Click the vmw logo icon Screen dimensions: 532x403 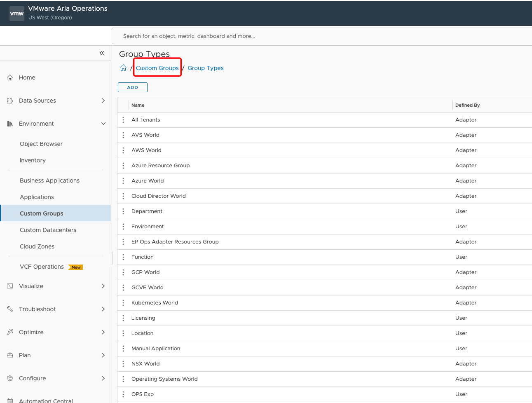tap(17, 14)
